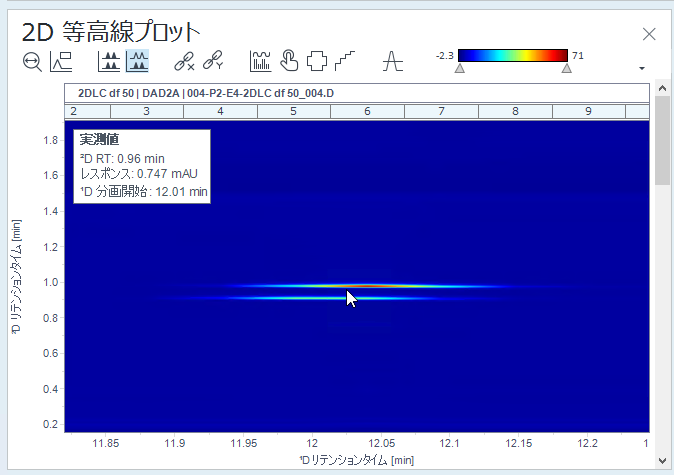Click the plot title '2DLC df 50 | DAD2A'
Viewport: 674px width, 475px height.
tap(129, 93)
